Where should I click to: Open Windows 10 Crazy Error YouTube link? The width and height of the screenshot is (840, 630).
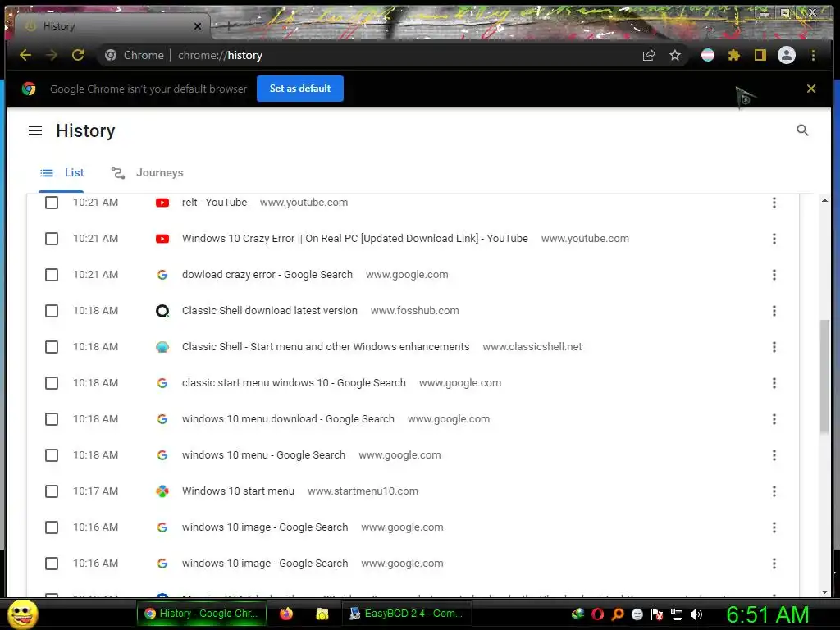354,239
